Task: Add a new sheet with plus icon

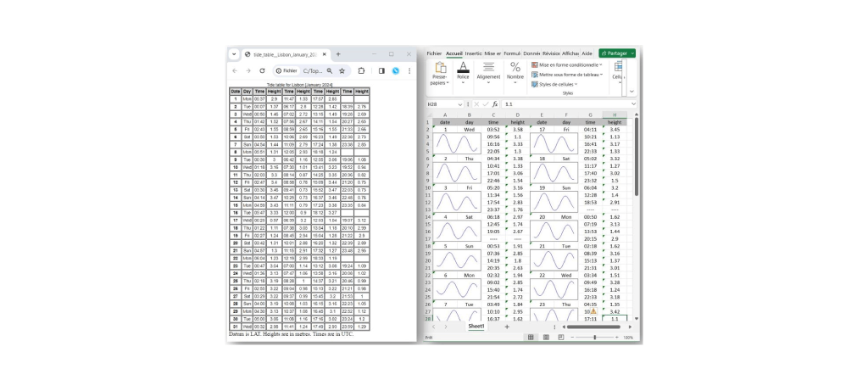Action: tap(507, 327)
